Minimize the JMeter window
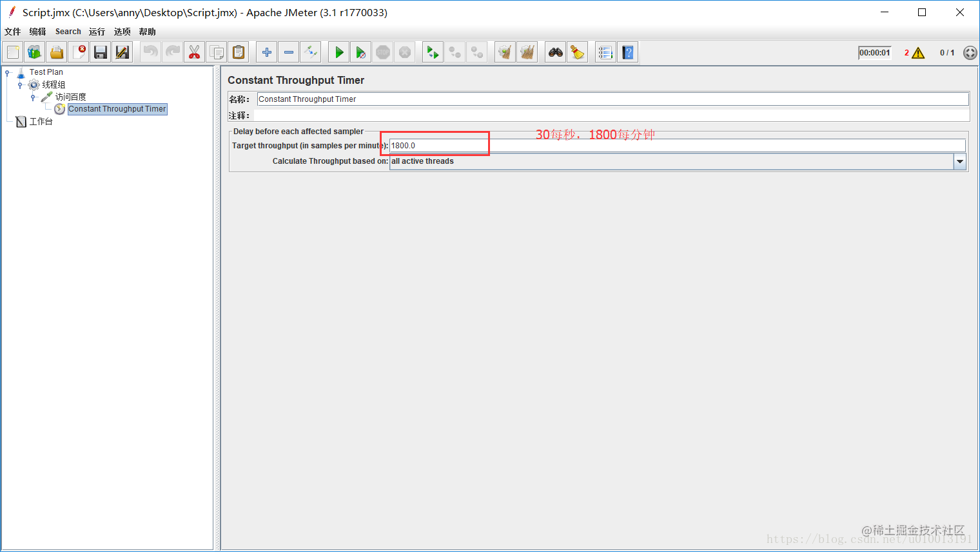980x552 pixels. click(885, 12)
